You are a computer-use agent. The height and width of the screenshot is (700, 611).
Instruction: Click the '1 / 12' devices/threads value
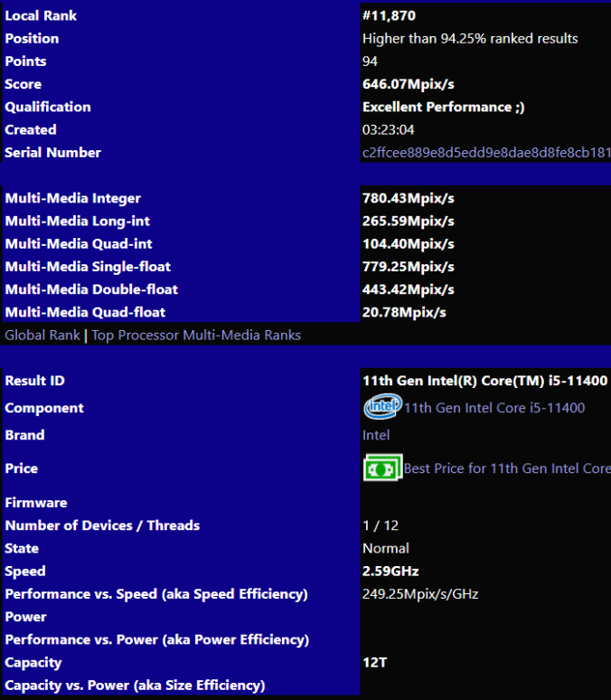coord(381,525)
